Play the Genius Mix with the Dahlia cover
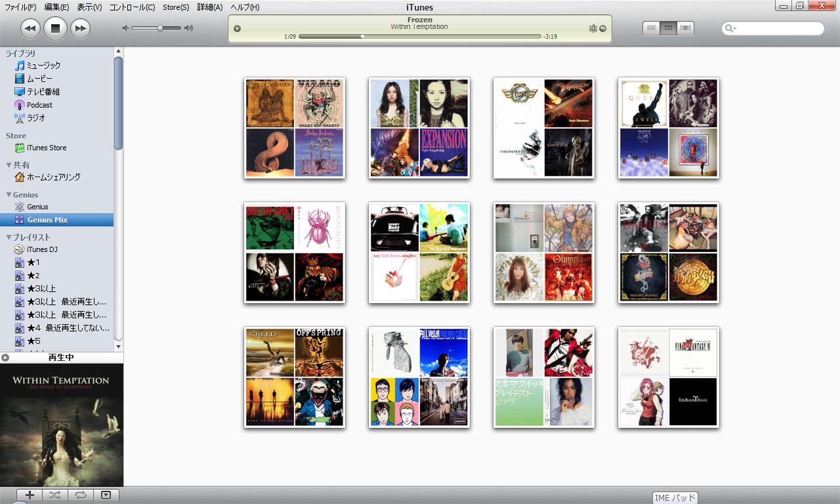840x504 pixels. coord(669,253)
